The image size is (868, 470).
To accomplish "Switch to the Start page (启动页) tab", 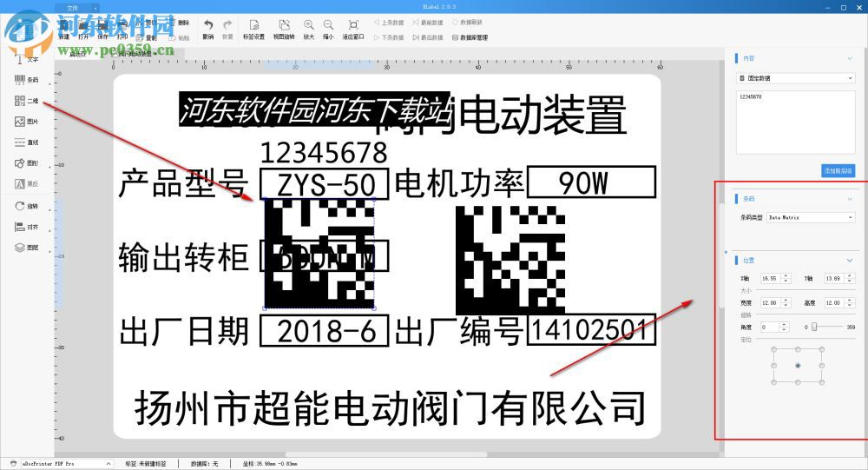I will [77, 54].
